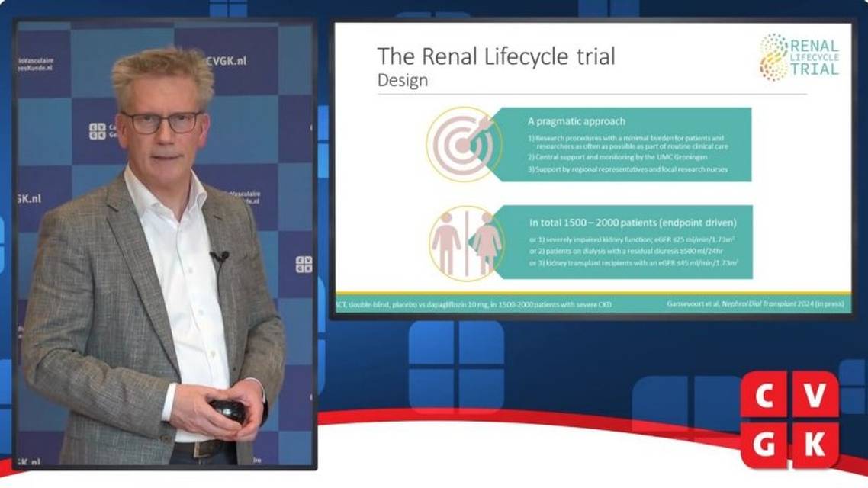Click the kidney transplant recipients criterion line
The height and width of the screenshot is (488, 868).
coord(633,263)
